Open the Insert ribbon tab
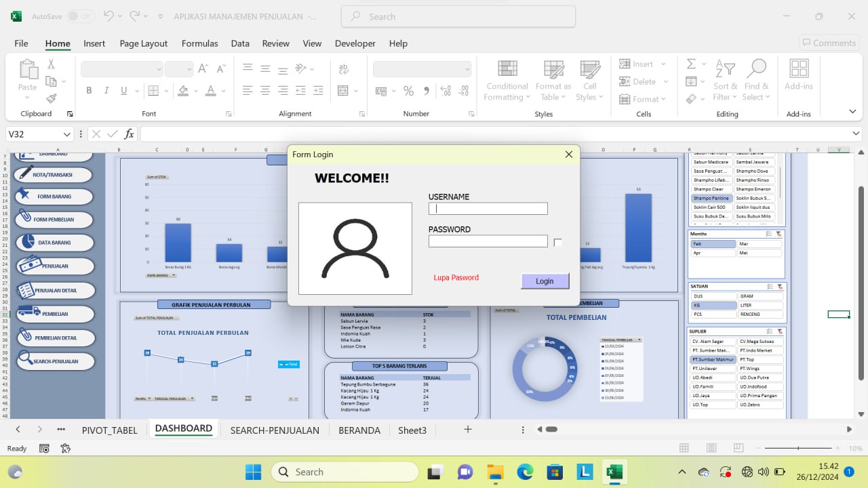The width and height of the screenshot is (868, 488). [x=94, y=43]
